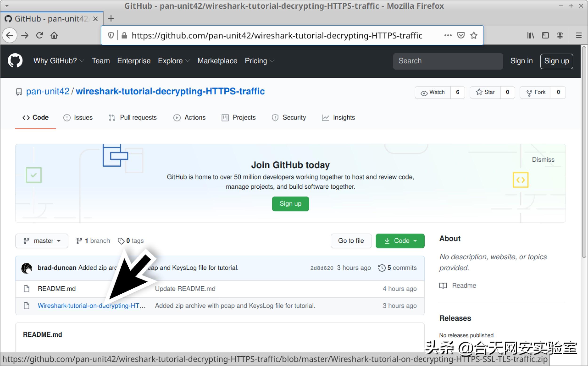Screen dimensions: 588x366
Task: Open Library bookshelf icon in toolbar
Action: (x=531, y=35)
